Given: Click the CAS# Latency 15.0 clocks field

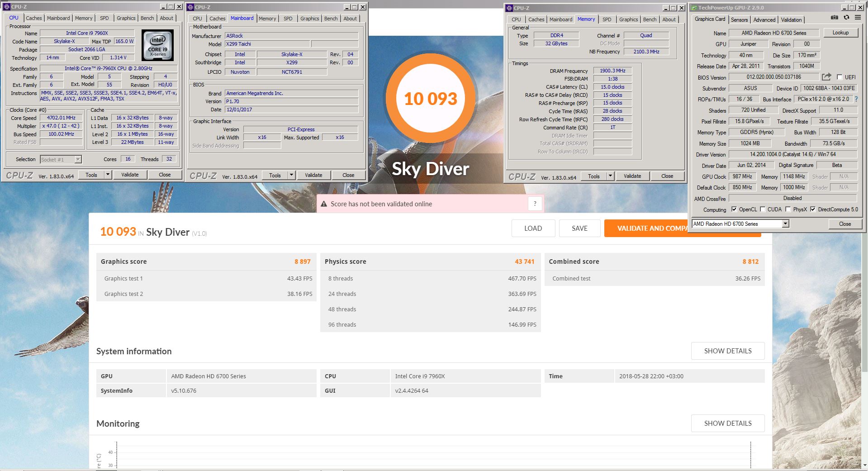Looking at the screenshot, I should [x=612, y=87].
